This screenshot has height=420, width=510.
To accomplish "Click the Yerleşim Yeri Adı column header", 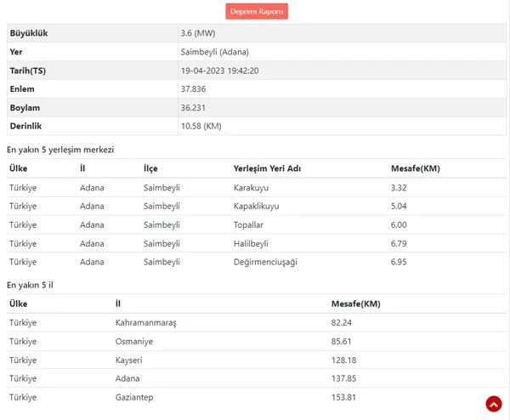I will [267, 168].
